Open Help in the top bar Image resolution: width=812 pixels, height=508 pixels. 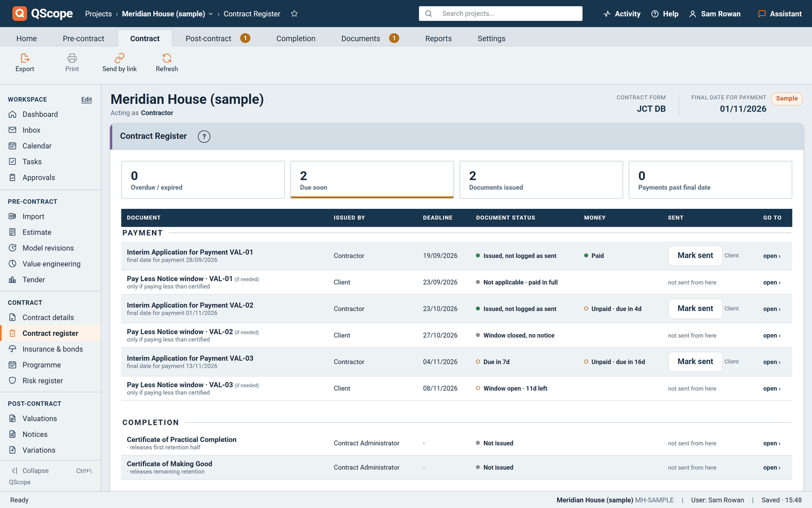(665, 14)
